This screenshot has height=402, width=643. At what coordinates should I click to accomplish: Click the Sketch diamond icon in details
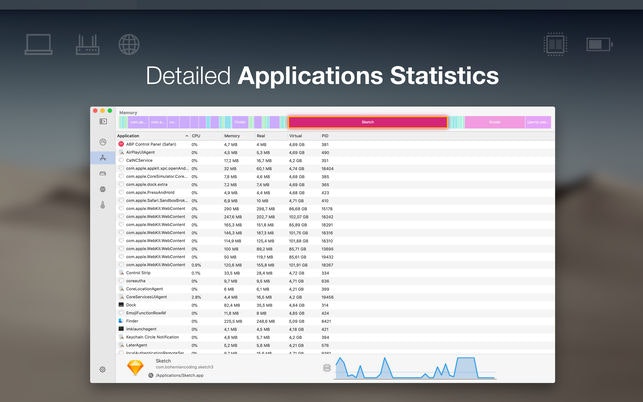click(x=135, y=368)
